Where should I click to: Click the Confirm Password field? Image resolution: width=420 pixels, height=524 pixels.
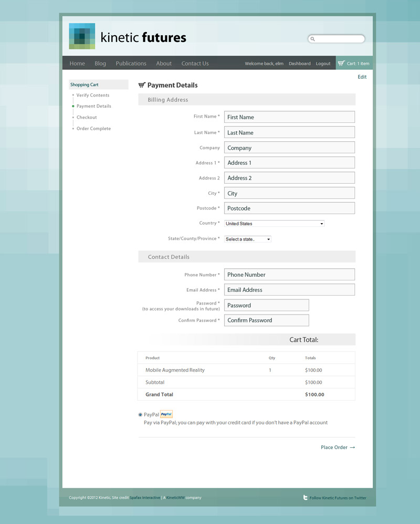pos(267,320)
